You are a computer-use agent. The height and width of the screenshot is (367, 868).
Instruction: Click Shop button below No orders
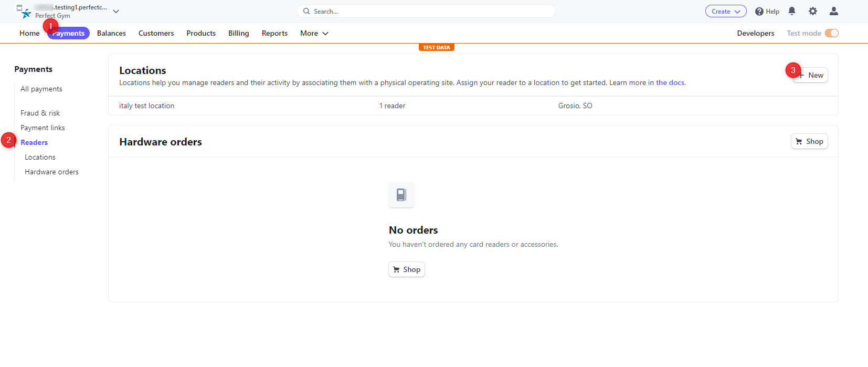[406, 269]
